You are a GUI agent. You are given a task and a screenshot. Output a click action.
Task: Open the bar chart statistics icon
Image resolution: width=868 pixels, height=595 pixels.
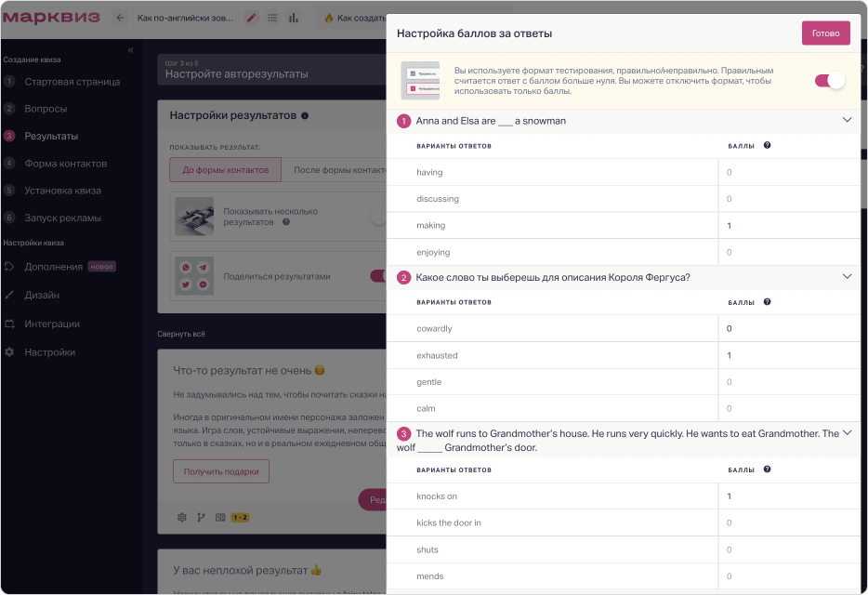tap(294, 18)
